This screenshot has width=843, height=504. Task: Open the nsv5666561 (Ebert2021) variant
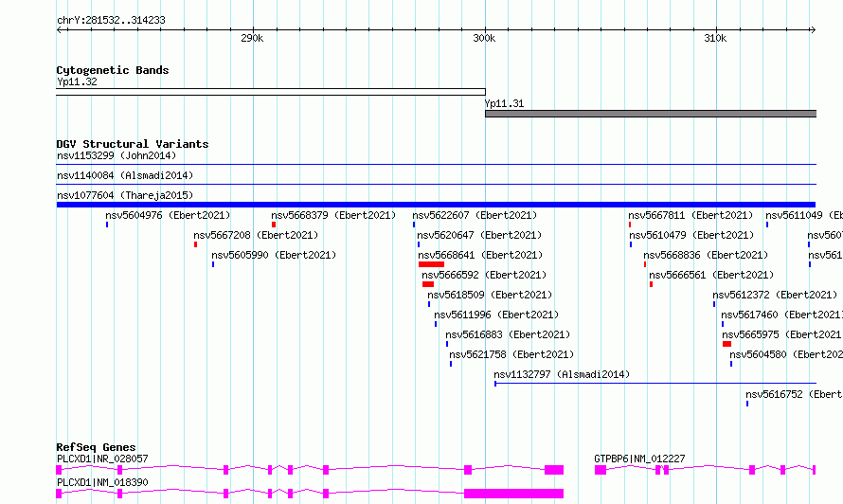coord(711,275)
